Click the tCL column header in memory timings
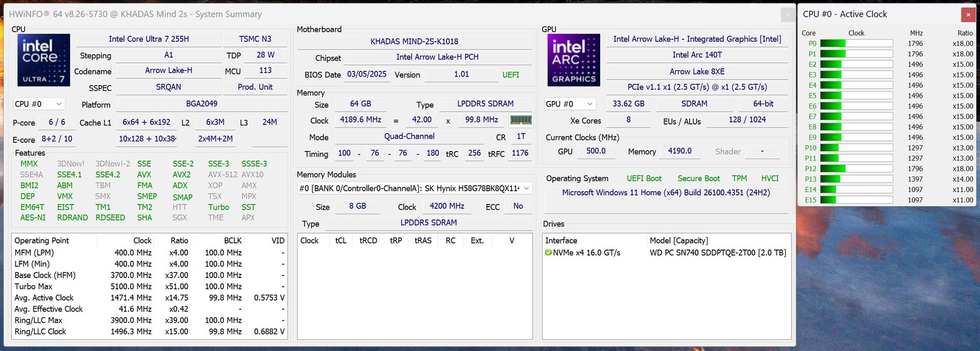Viewport: 980px width, 351px height. [x=341, y=240]
